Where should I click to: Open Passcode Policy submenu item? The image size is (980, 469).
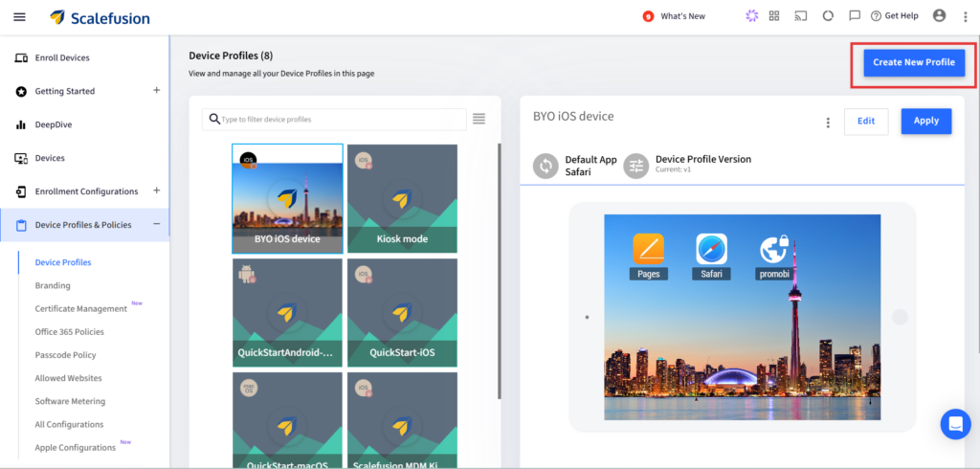pyautogui.click(x=66, y=355)
